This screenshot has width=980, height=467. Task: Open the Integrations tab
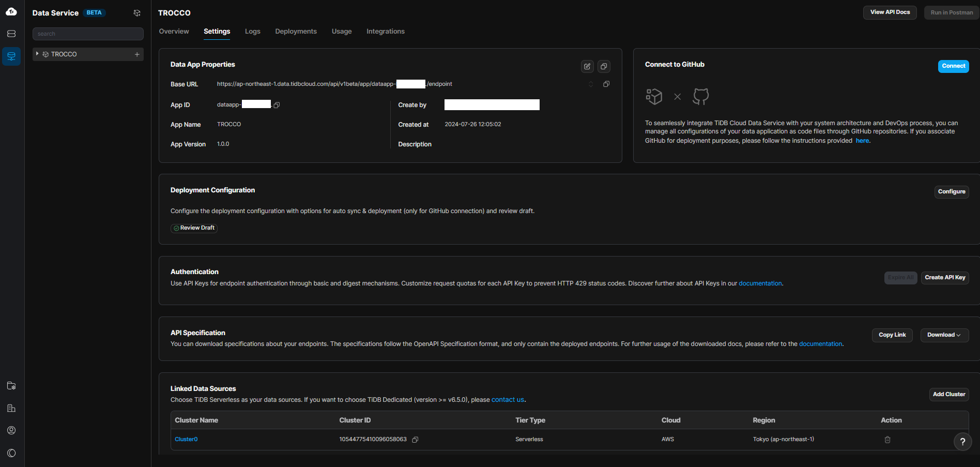click(x=386, y=32)
